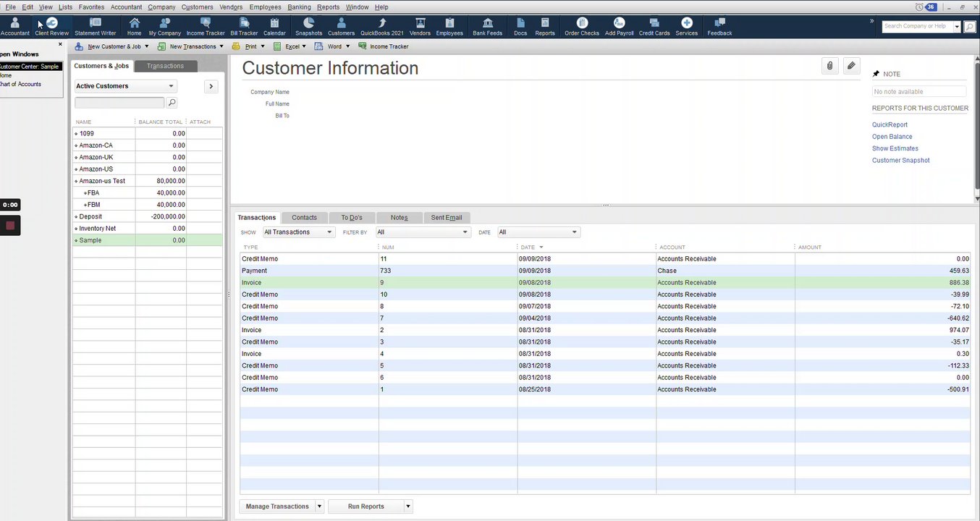Click the Feedback icon
Screen dimensions: 980x521
click(719, 27)
